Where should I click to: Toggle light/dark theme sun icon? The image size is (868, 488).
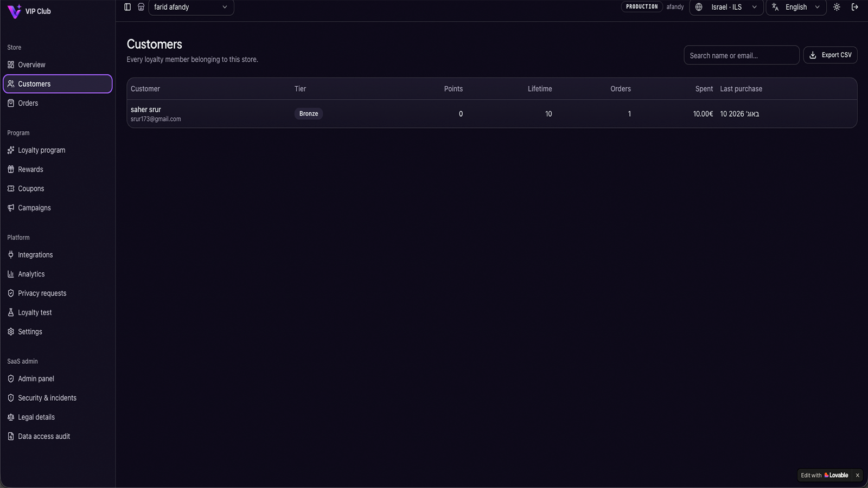click(837, 7)
